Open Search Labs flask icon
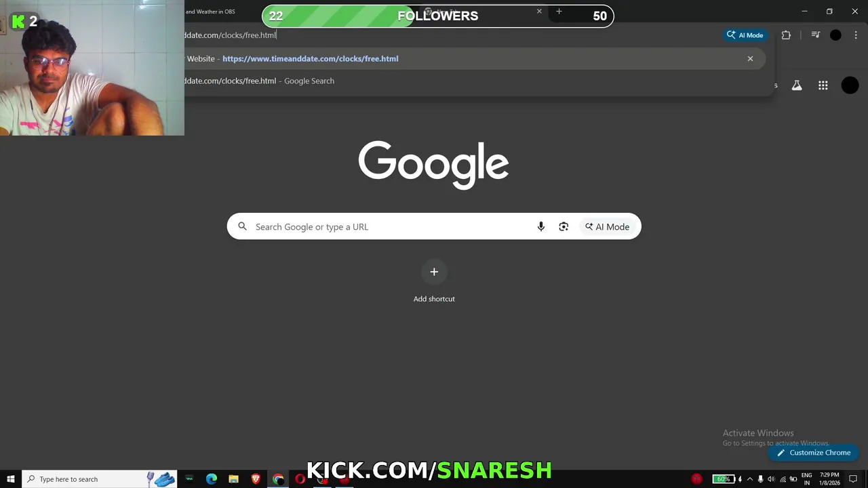Screen dimensions: 868x488 click(x=797, y=85)
